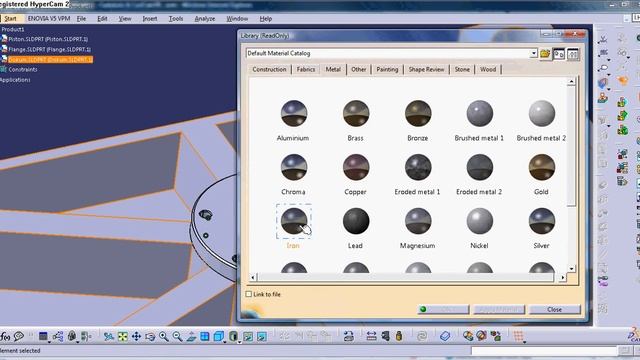Switch to the Painting tab
The width and height of the screenshot is (640, 360).
pyautogui.click(x=387, y=69)
